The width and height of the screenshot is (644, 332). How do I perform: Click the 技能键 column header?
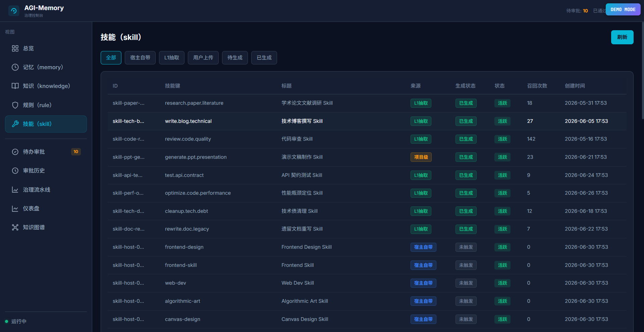pos(172,86)
